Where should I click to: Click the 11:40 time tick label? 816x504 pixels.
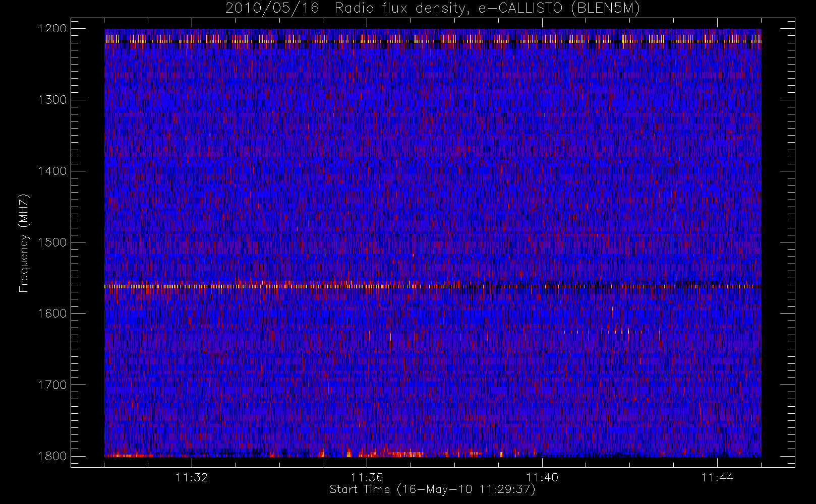[542, 477]
